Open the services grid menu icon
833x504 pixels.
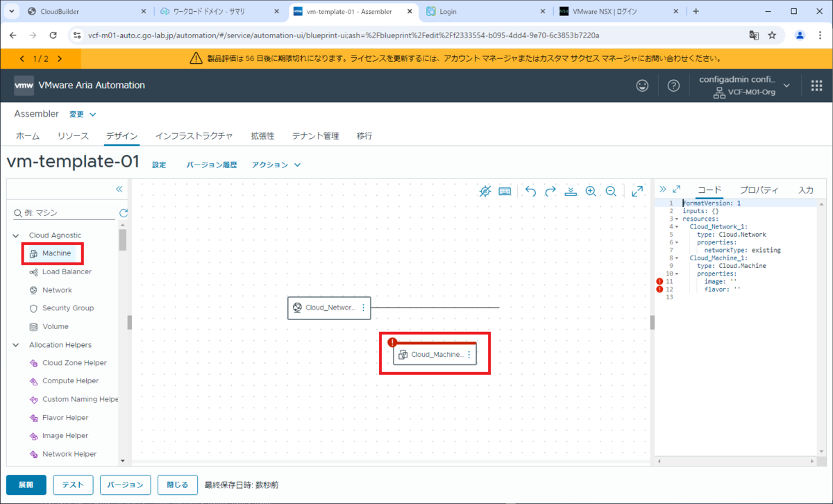[x=816, y=85]
